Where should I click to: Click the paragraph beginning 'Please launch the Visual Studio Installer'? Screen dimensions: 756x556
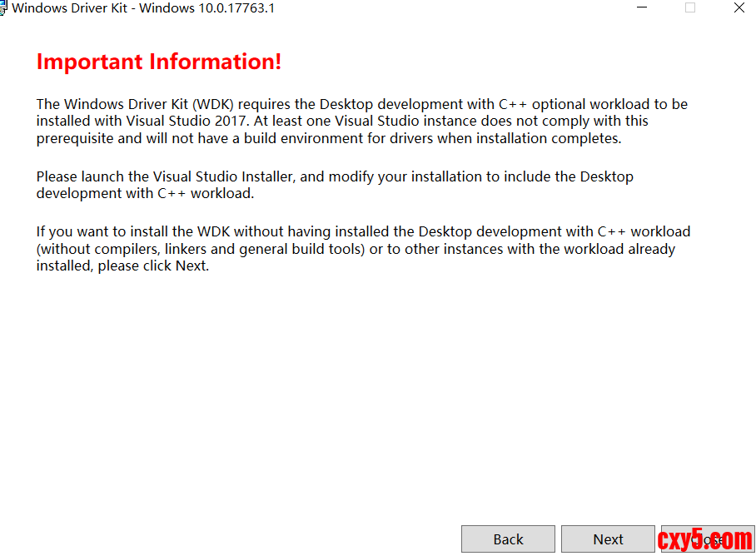[x=335, y=185]
